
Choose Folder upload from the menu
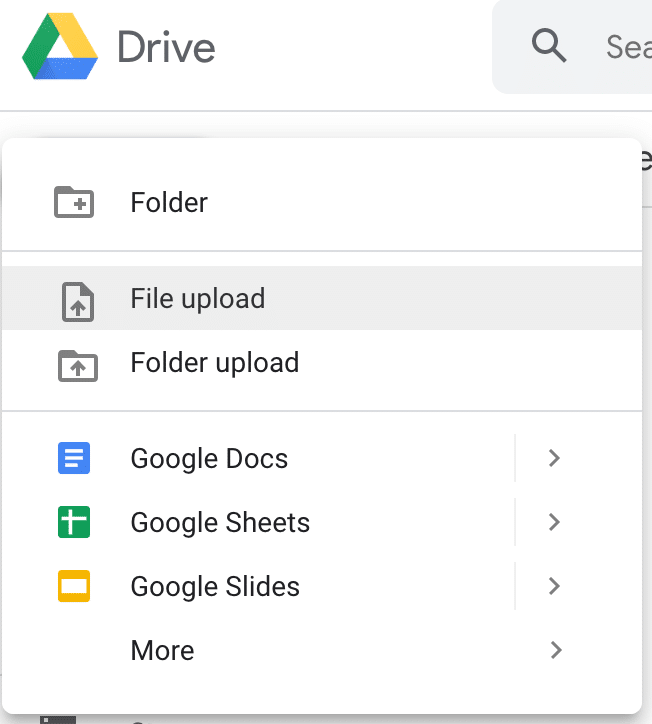(214, 363)
